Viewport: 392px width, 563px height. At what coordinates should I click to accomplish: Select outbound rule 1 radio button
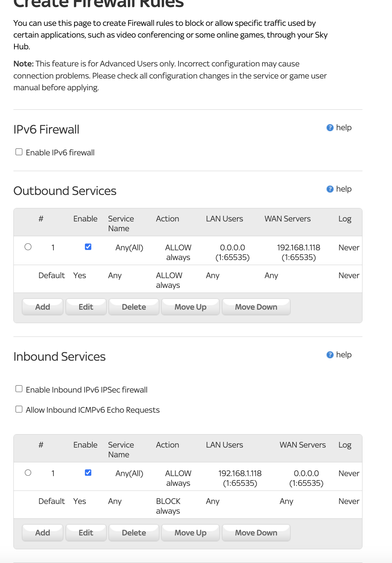[x=28, y=247]
